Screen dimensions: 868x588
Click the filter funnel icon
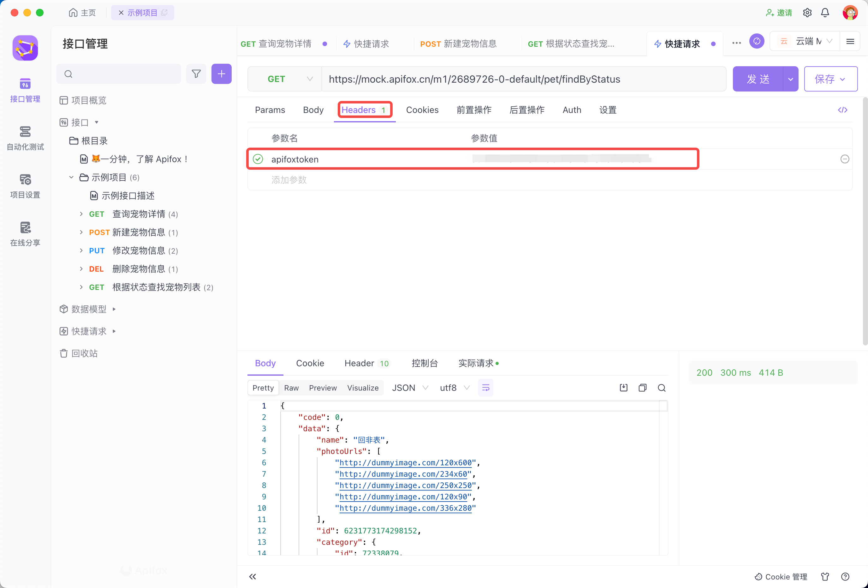click(196, 74)
